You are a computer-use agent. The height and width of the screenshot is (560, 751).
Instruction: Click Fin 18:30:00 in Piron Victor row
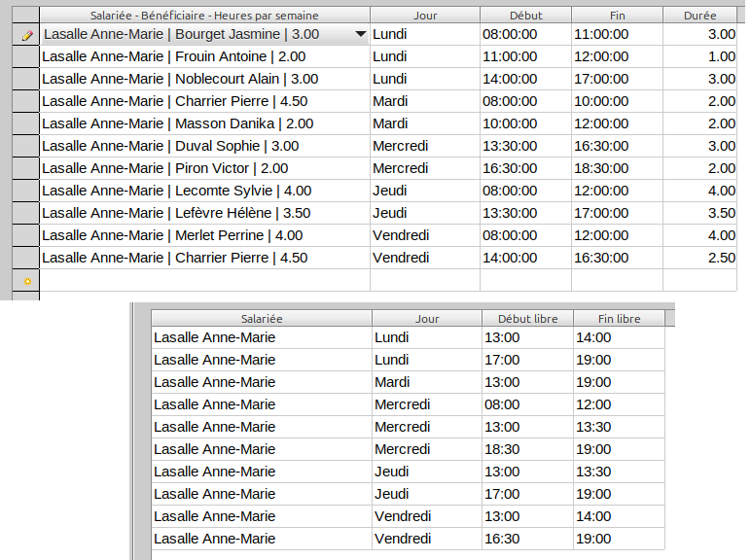tap(618, 168)
